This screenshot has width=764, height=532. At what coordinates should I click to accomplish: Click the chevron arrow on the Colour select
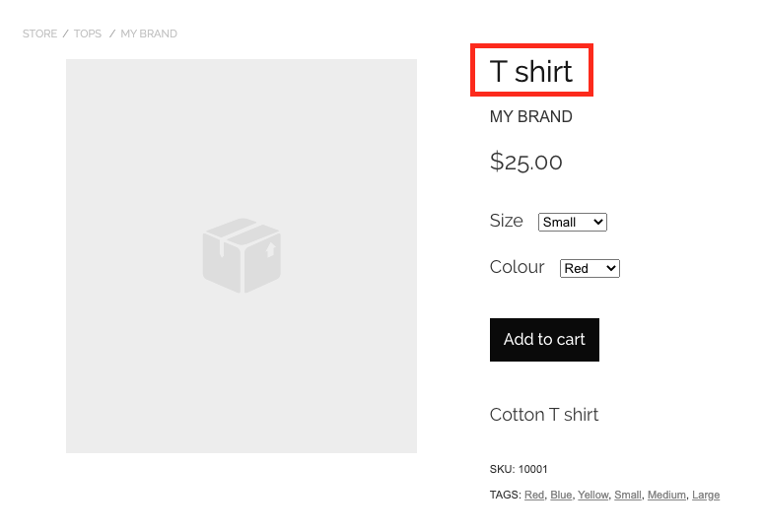tap(610, 268)
